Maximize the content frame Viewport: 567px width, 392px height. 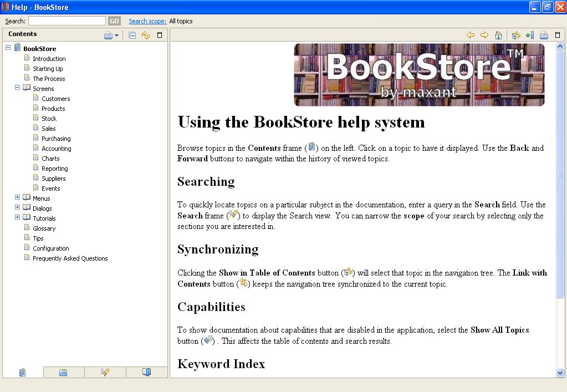click(558, 35)
